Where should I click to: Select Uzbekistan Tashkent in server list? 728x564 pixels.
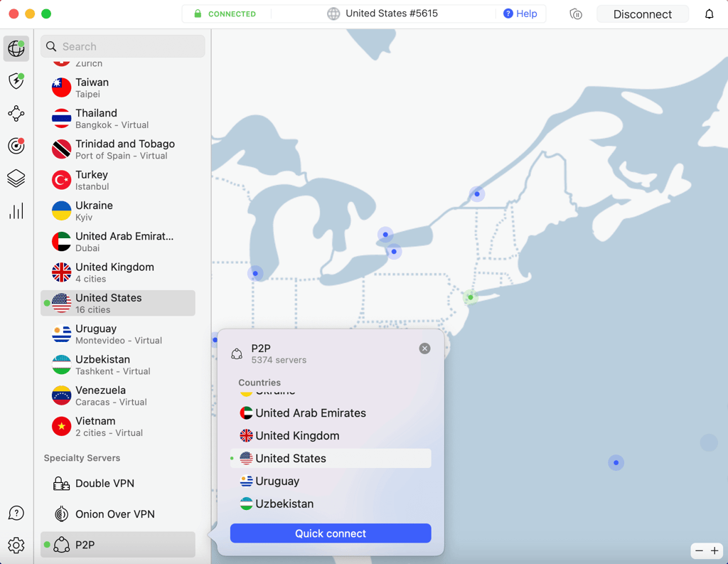118,365
